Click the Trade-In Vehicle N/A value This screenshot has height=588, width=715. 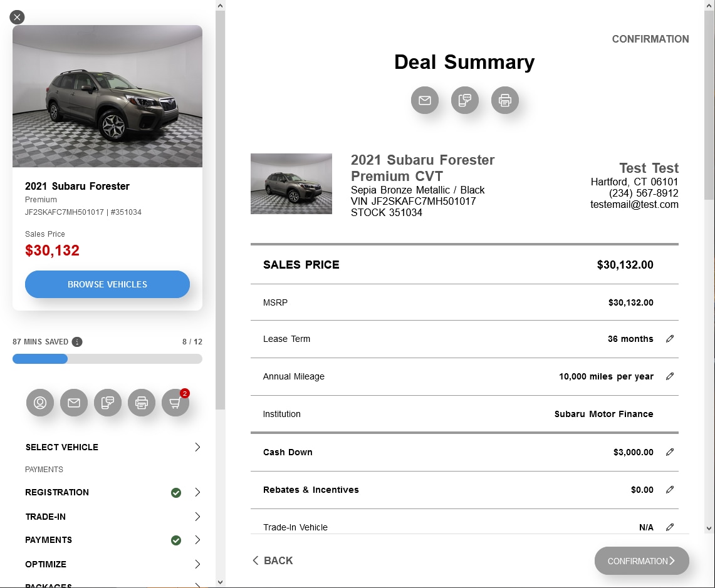(646, 527)
